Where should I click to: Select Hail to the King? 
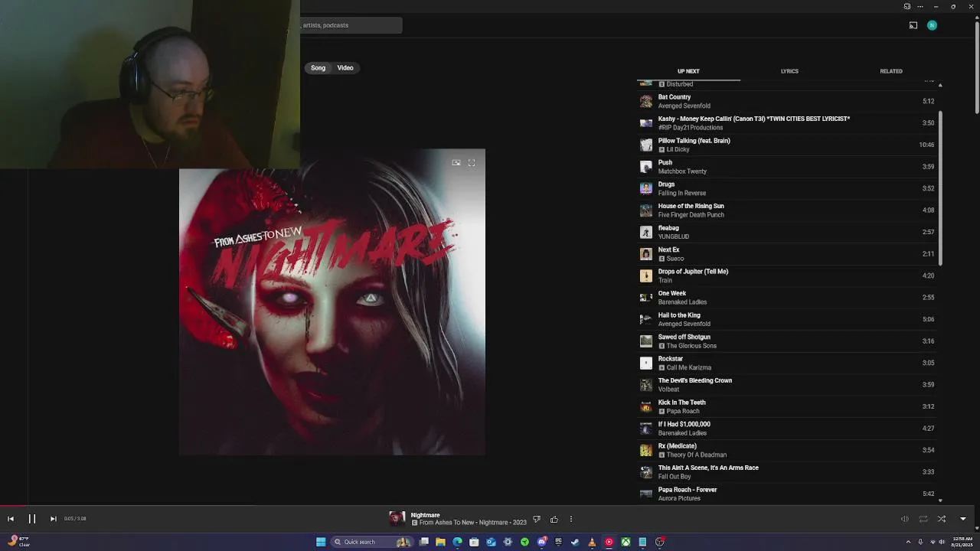[x=786, y=319]
